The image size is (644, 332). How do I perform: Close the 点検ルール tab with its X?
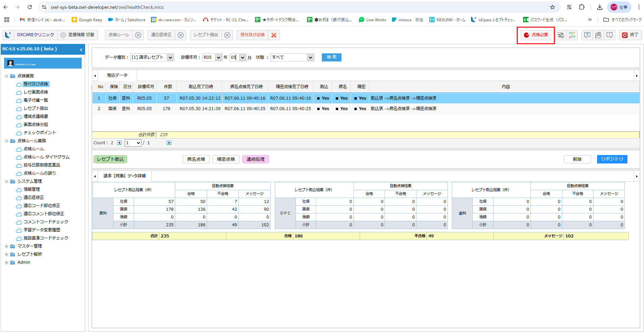point(138,35)
